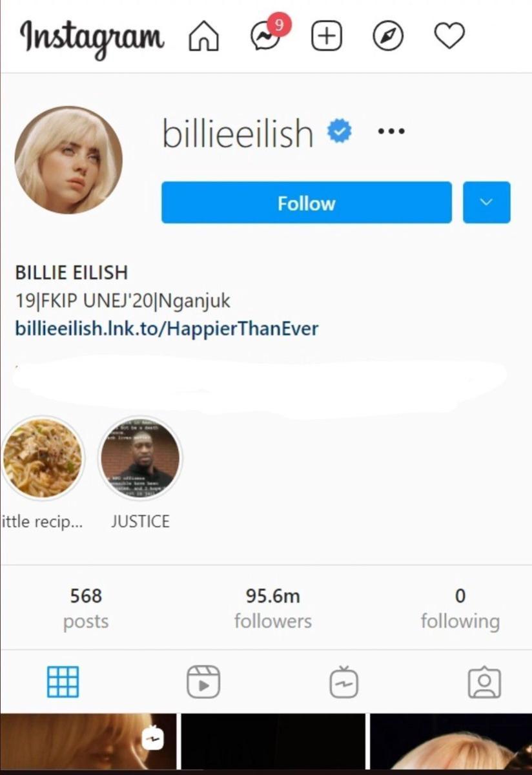Open activity feed heart icon

(x=449, y=36)
